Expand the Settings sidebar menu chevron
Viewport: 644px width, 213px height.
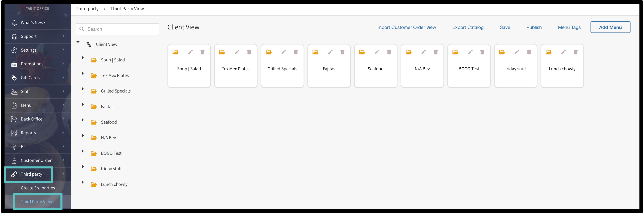coord(63,50)
